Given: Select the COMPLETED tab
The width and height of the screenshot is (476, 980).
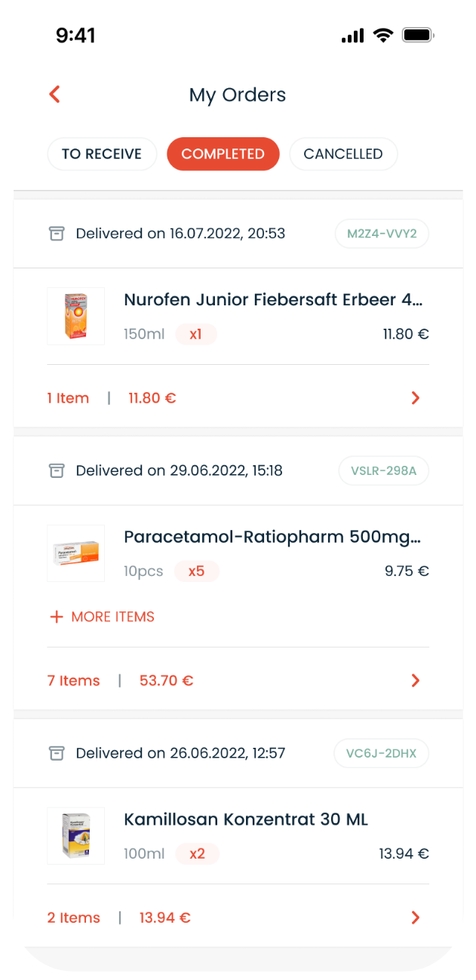Looking at the screenshot, I should 223,154.
